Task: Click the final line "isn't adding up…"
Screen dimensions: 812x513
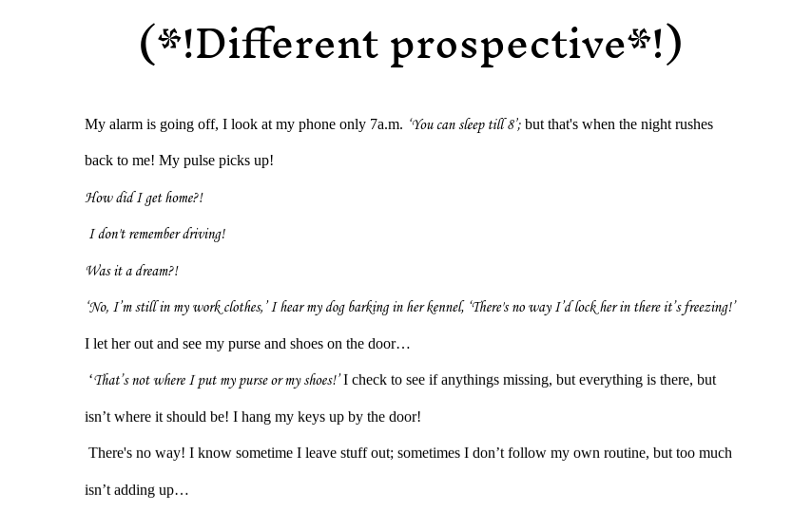Action: 136,490
